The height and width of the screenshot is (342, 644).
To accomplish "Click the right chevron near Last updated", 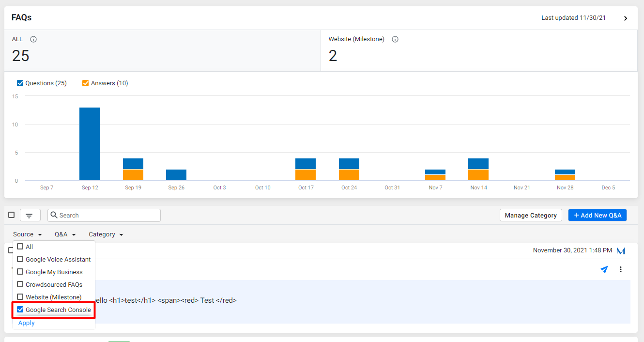I will [626, 18].
